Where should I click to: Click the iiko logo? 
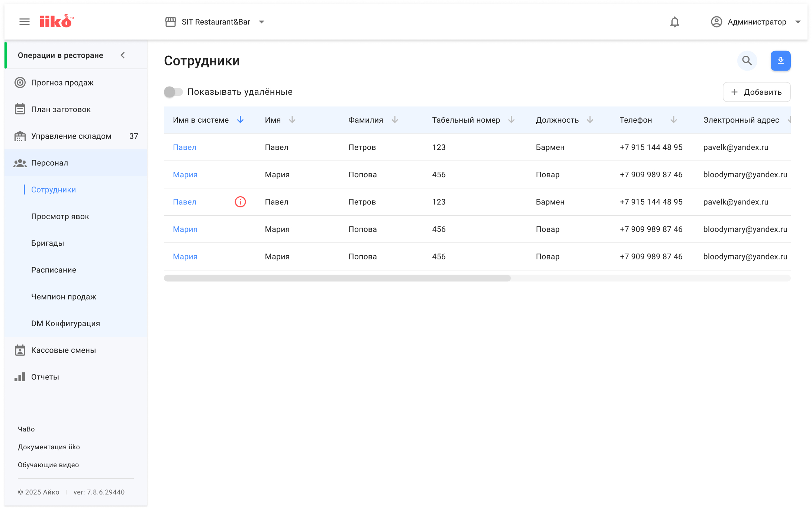click(x=57, y=21)
